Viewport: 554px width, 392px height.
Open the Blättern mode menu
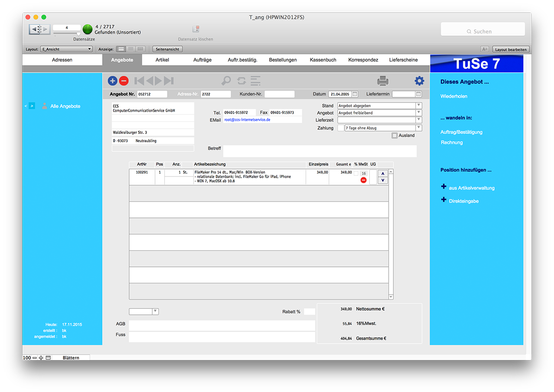point(71,358)
